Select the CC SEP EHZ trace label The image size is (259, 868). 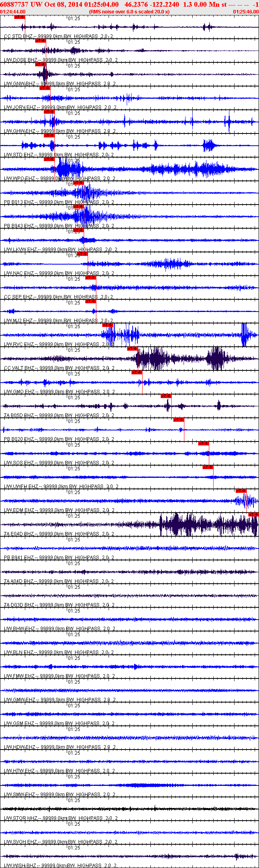pos(58,297)
